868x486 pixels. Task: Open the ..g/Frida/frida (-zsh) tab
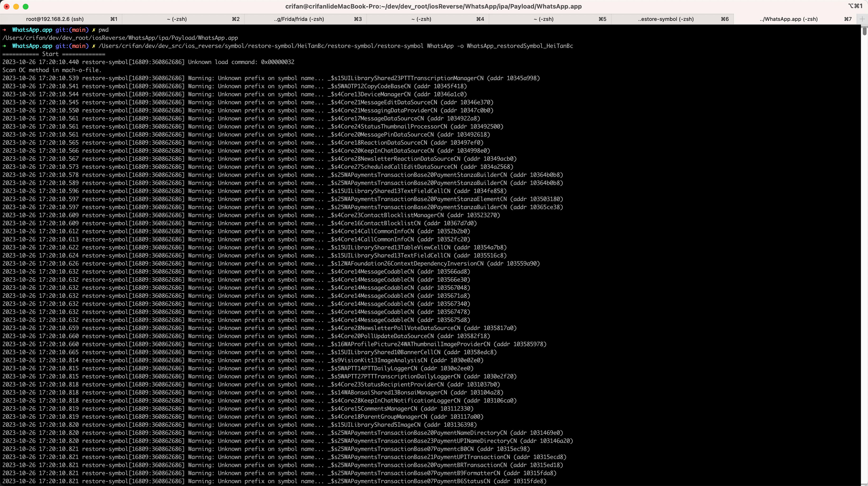[305, 19]
